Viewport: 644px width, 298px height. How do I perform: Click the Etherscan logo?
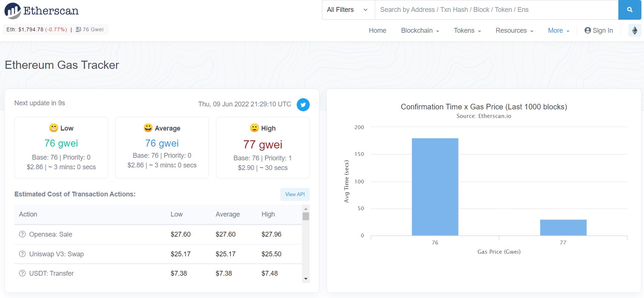point(42,11)
